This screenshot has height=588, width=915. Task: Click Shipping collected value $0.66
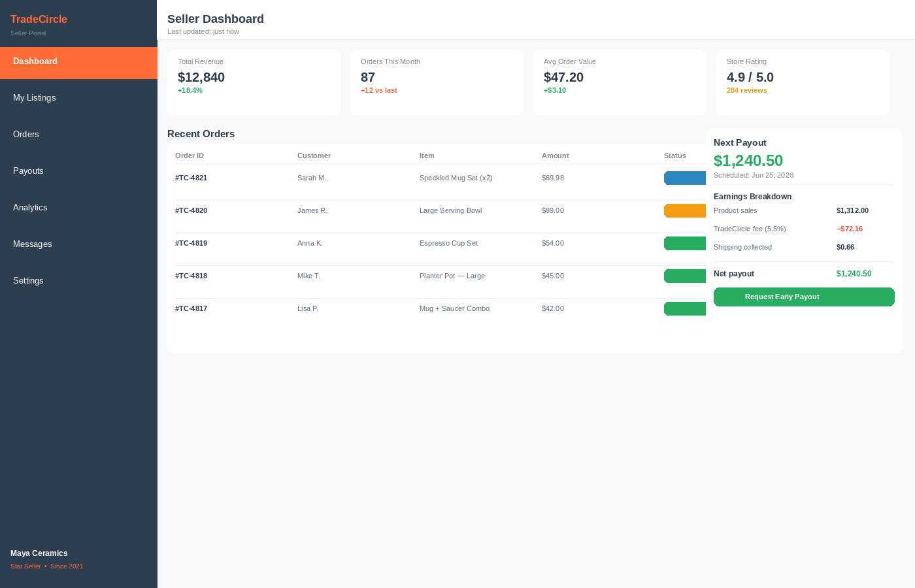click(845, 247)
